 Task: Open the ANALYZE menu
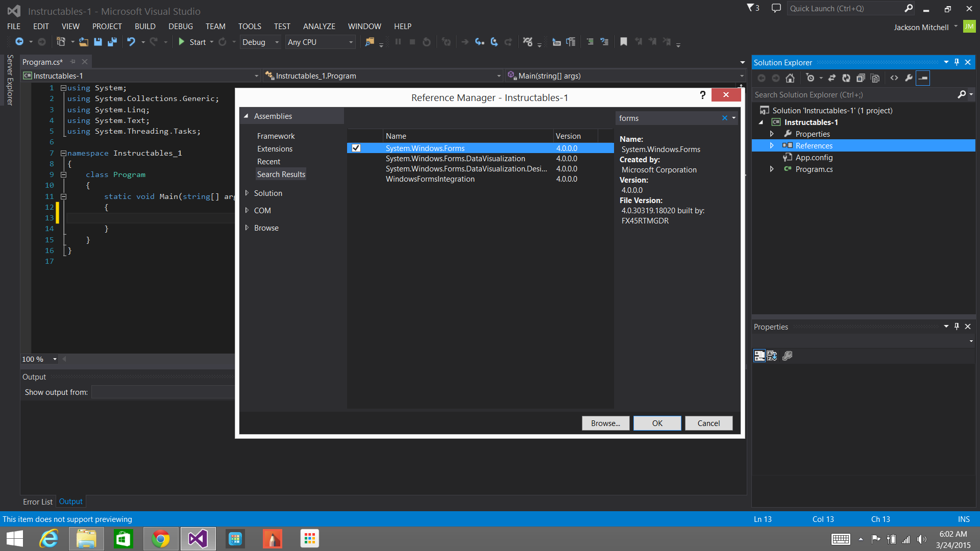(319, 26)
